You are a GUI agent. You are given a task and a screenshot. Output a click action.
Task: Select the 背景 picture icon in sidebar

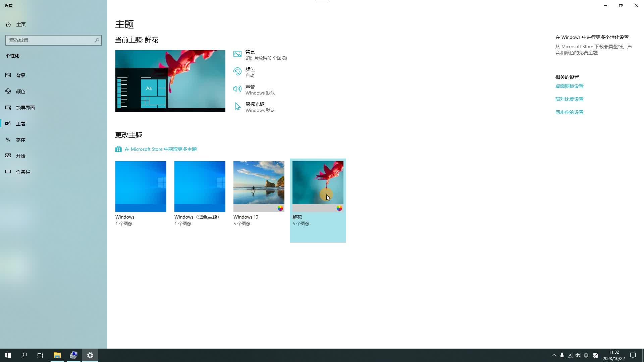tap(8, 75)
